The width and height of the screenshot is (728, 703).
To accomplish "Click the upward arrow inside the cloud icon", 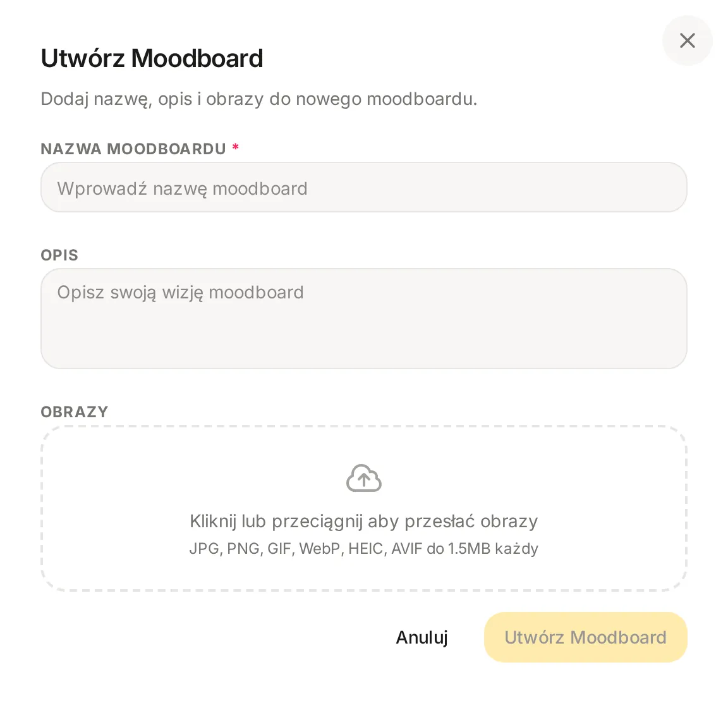I will tap(364, 480).
